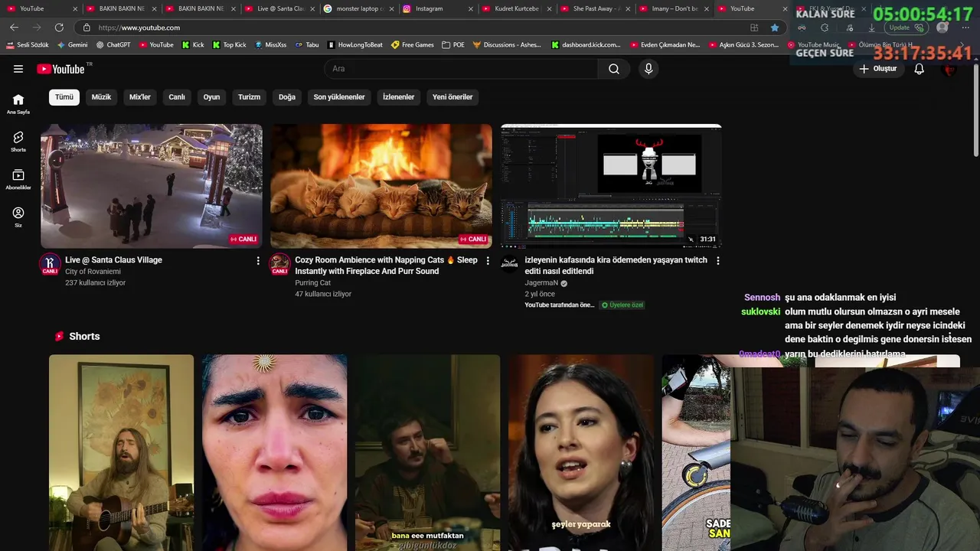Focus the YouTube Ara search field
The width and height of the screenshot is (980, 551).
pos(461,69)
